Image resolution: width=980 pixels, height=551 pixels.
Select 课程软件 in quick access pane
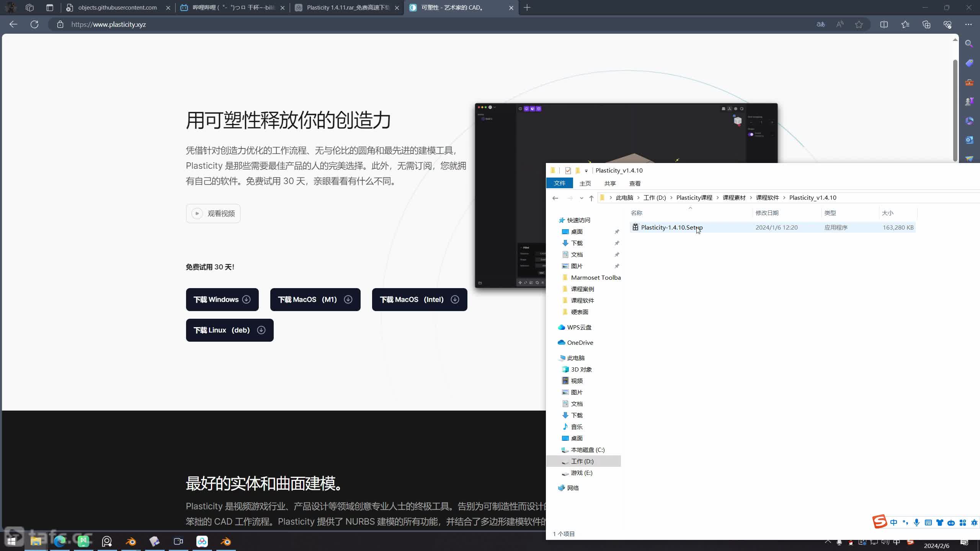(x=582, y=301)
